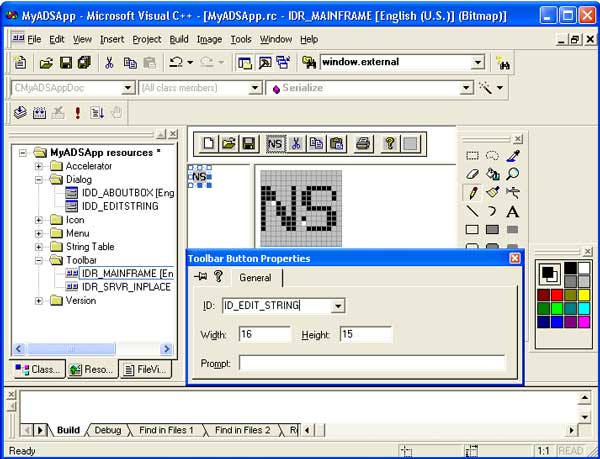Select the Pencil tool
Screen dimensions: 600x459
tap(473, 193)
